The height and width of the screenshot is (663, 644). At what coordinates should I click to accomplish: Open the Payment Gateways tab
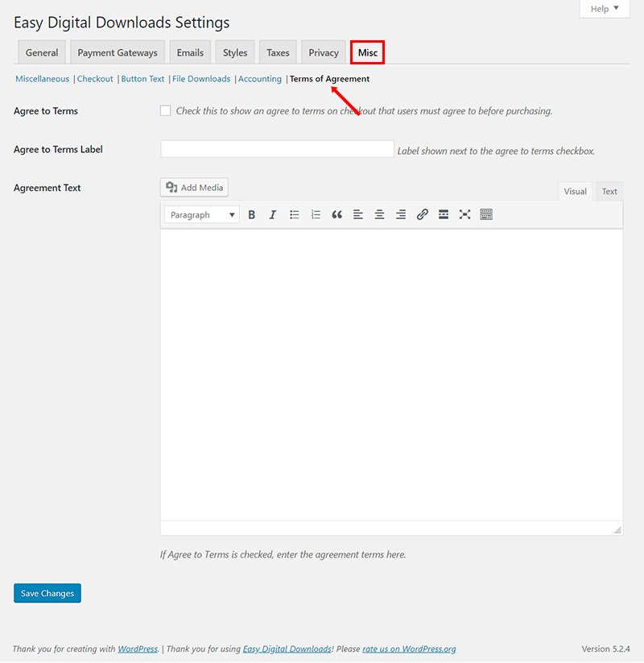(118, 53)
